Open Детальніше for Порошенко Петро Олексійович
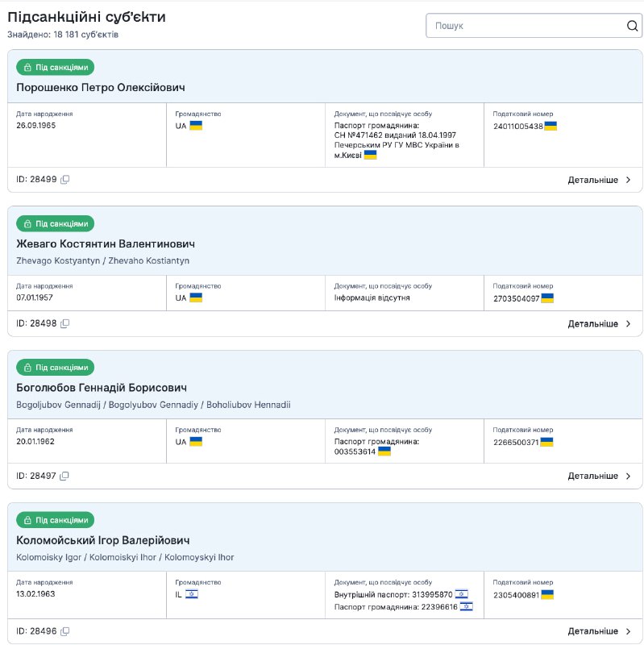 pos(599,180)
